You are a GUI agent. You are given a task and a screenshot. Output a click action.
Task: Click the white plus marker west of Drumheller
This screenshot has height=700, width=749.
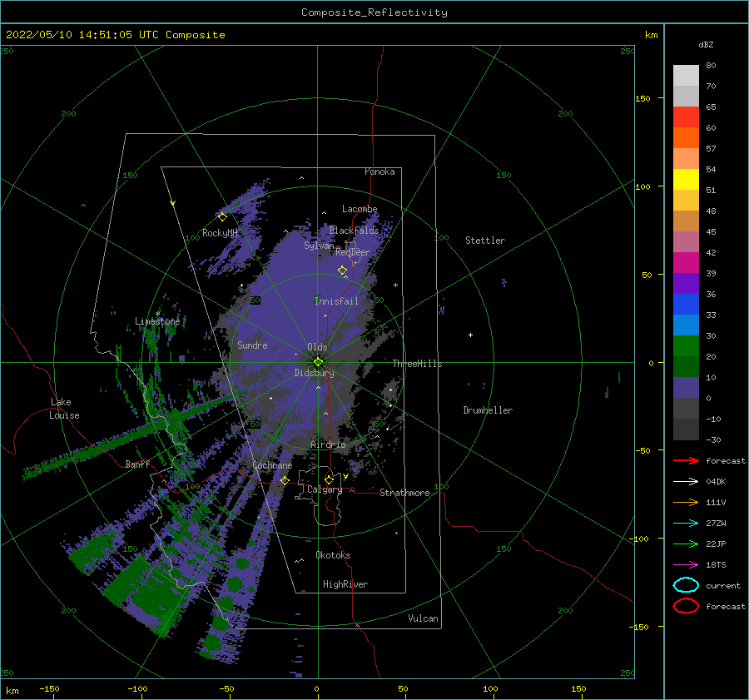tap(470, 335)
